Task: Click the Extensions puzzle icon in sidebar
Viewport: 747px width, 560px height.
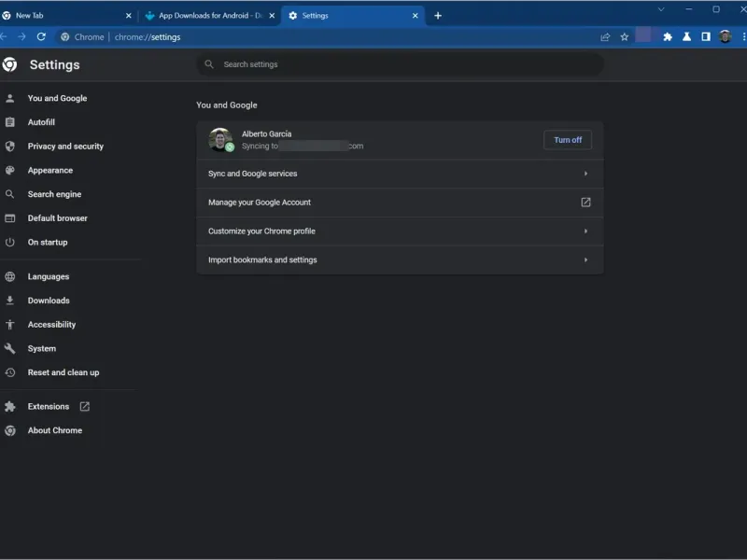Action: coord(9,406)
